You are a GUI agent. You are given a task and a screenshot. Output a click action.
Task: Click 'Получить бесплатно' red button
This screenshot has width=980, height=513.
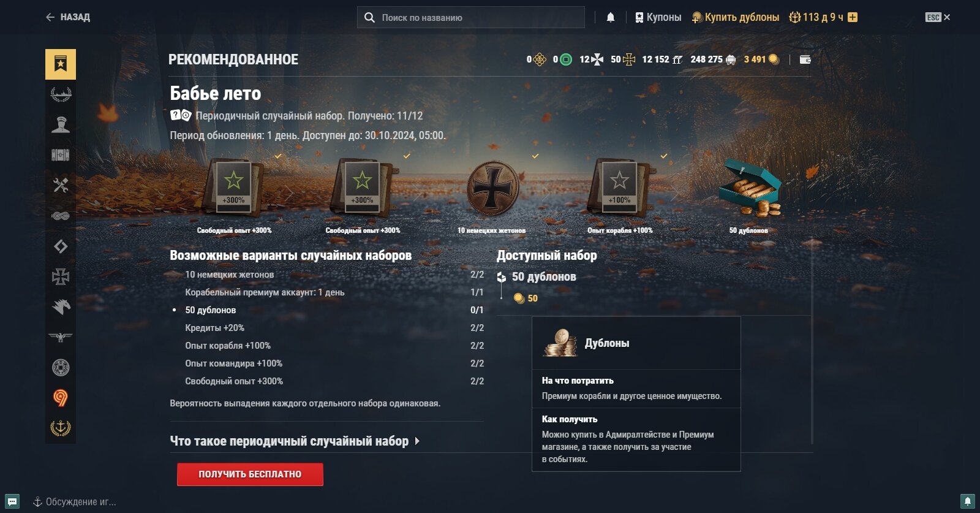tap(250, 474)
